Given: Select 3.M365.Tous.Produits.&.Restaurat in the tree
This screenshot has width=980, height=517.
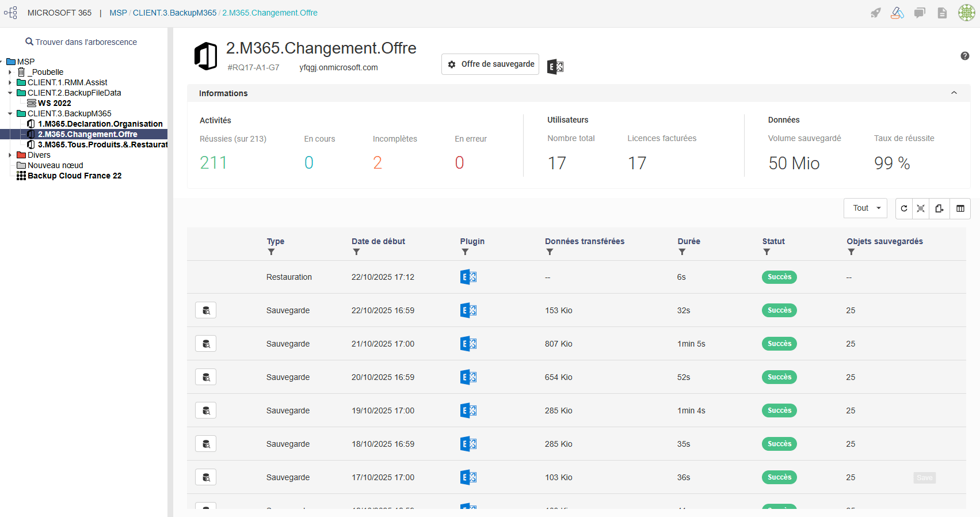Looking at the screenshot, I should tap(102, 145).
